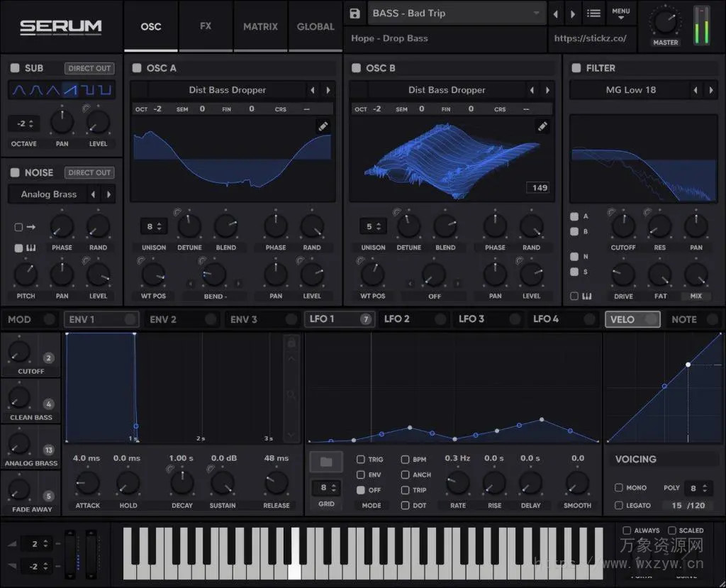Image resolution: width=726 pixels, height=588 pixels.
Task: Toggle the TRIG mode checkbox for LFO 1
Action: pos(360,459)
